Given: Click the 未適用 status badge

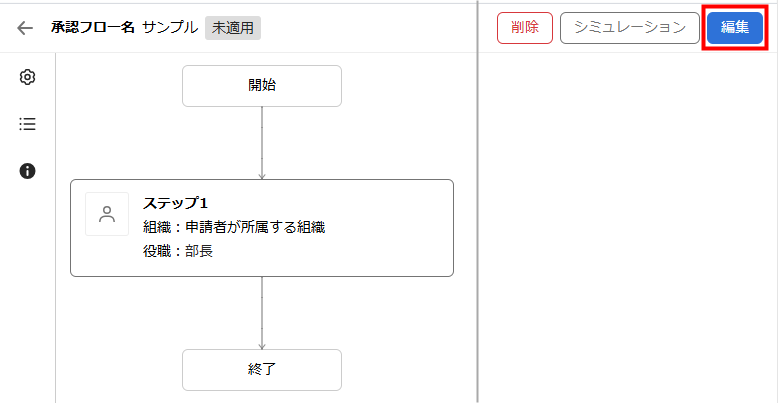Looking at the screenshot, I should point(233,28).
